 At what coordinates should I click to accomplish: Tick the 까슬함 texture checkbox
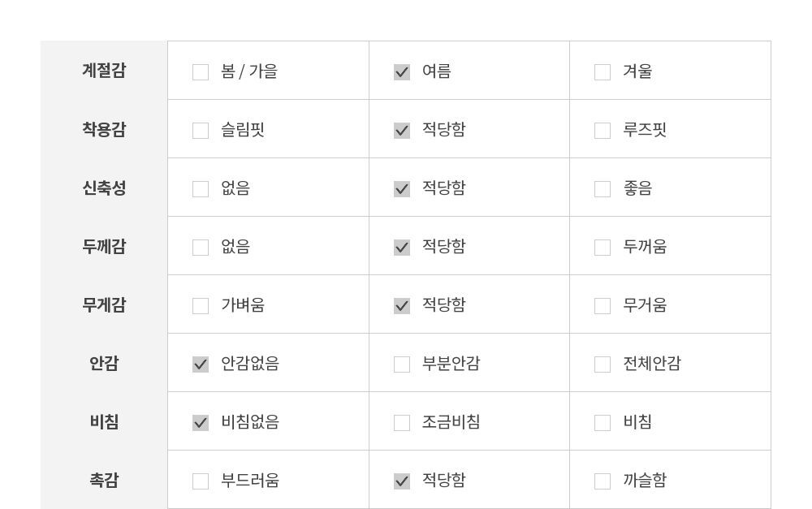click(x=603, y=481)
